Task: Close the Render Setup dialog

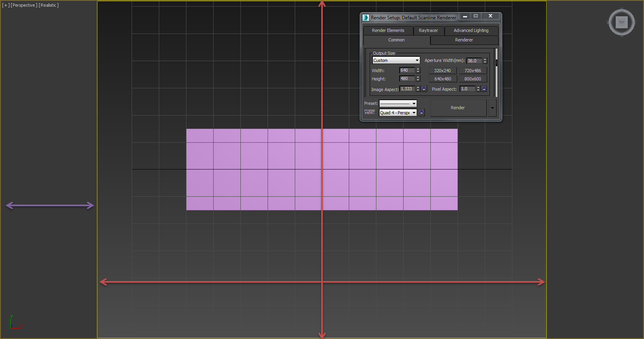Action: pos(490,16)
